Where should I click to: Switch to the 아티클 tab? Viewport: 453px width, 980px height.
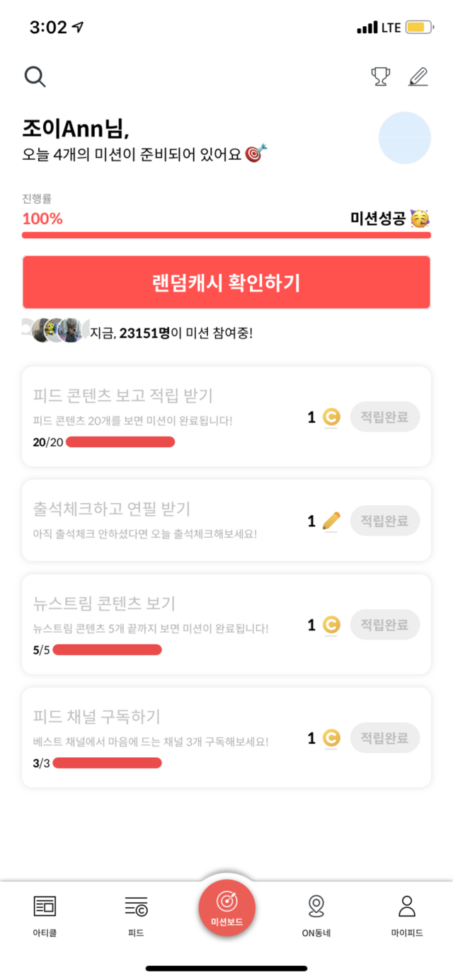click(45, 916)
